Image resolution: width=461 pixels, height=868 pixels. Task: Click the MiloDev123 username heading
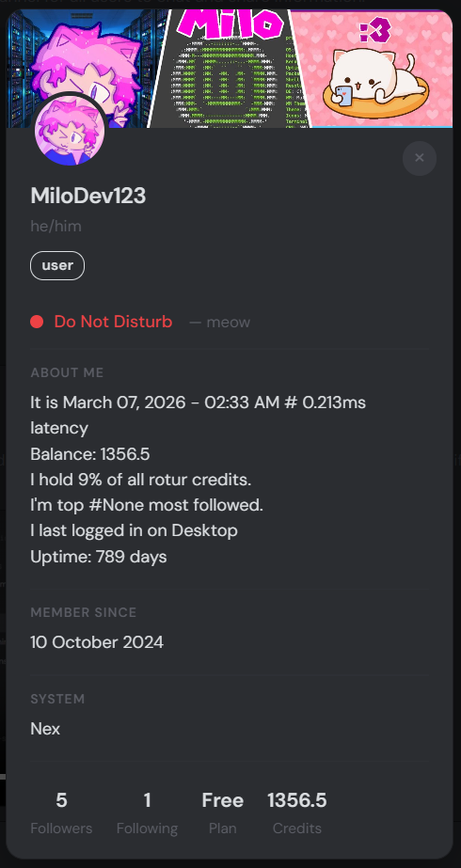click(x=88, y=196)
